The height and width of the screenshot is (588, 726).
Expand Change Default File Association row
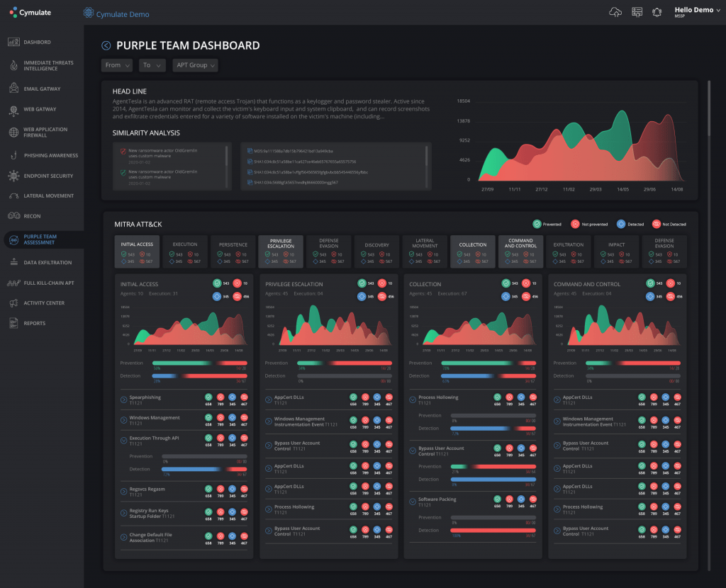[123, 537]
